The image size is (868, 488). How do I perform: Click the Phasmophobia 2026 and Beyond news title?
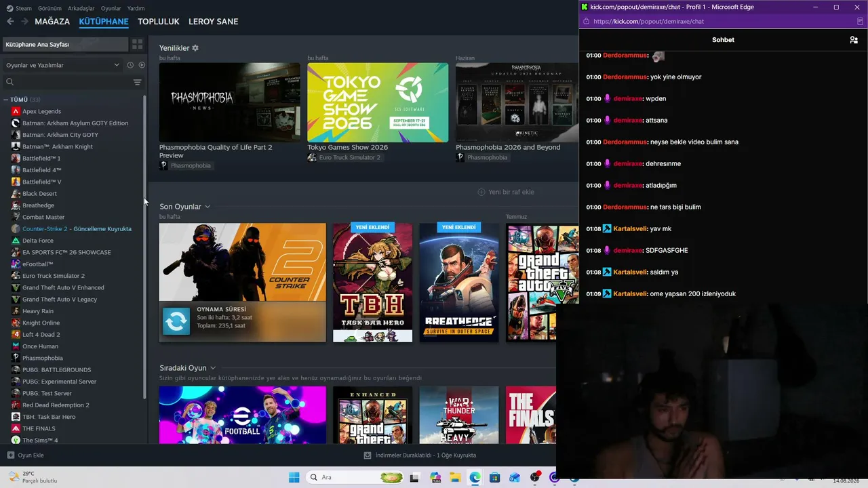coord(508,147)
